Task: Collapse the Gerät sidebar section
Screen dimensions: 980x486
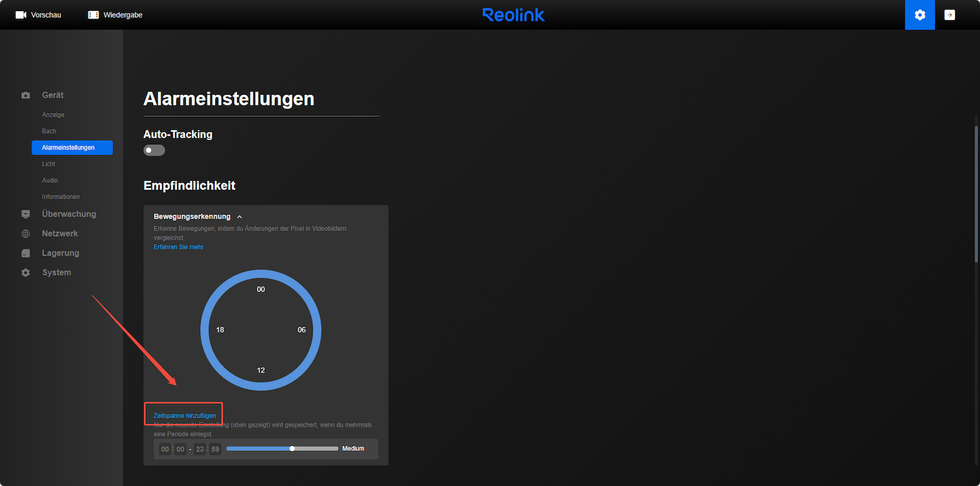Action: coord(53,95)
